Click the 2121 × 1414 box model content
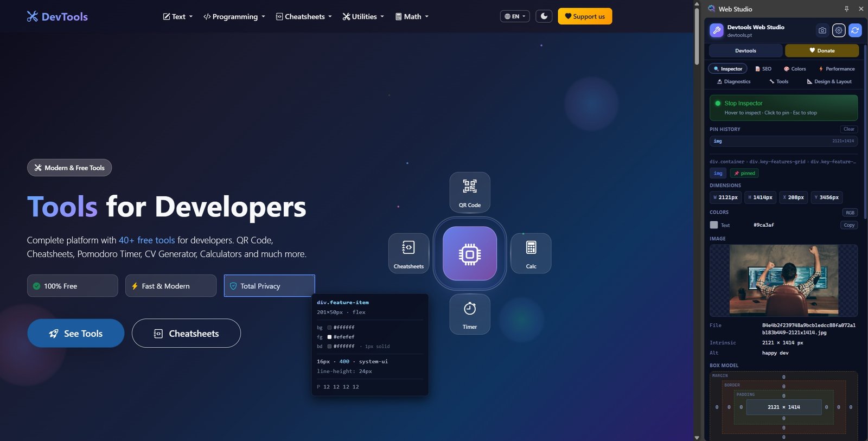 pyautogui.click(x=783, y=407)
